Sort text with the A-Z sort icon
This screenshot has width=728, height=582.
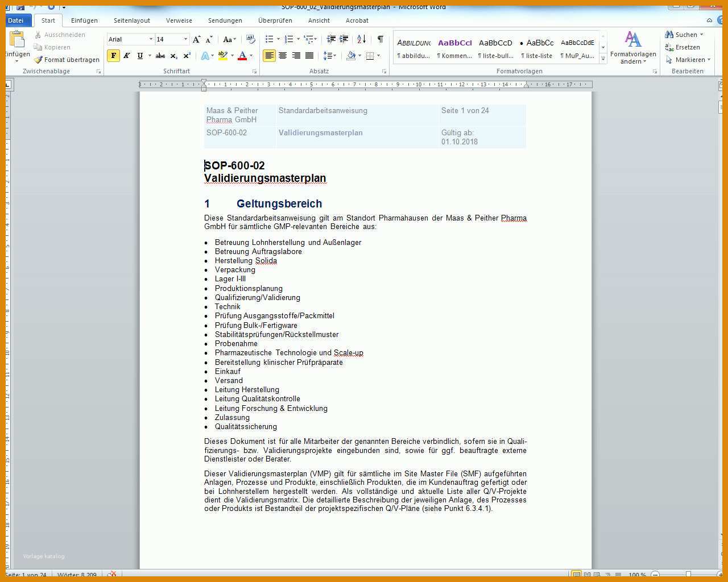[x=362, y=39]
